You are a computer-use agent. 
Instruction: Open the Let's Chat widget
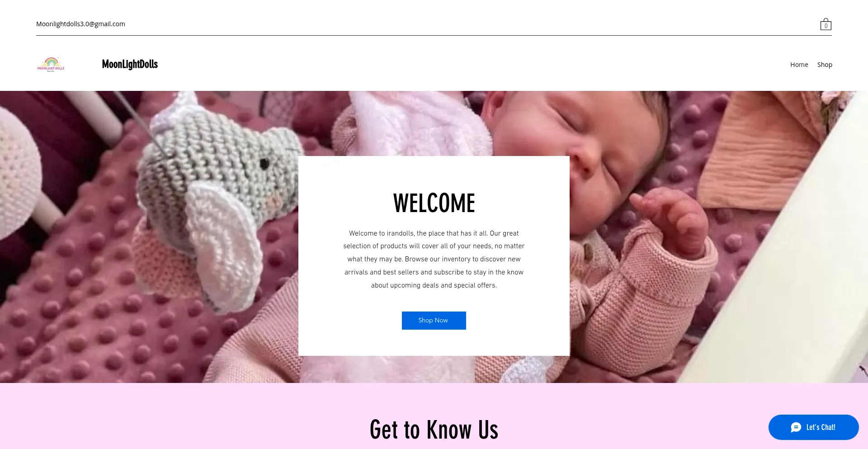(x=813, y=427)
